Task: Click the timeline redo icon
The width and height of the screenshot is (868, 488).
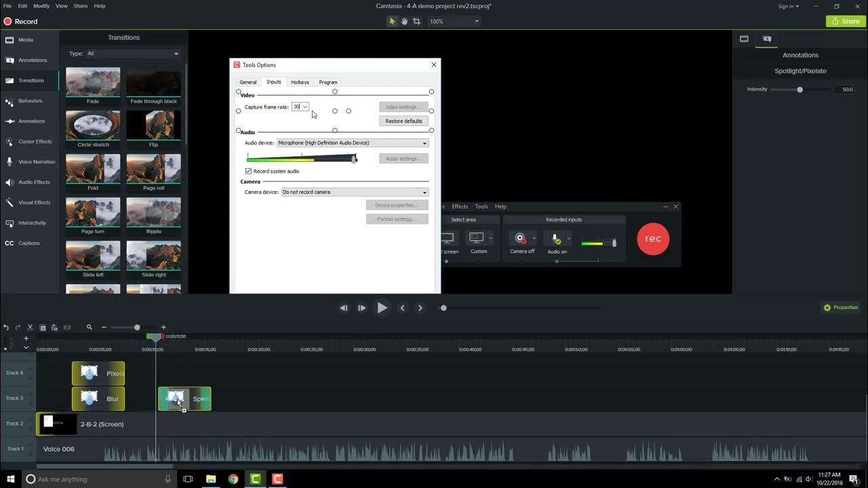Action: pos(18,327)
